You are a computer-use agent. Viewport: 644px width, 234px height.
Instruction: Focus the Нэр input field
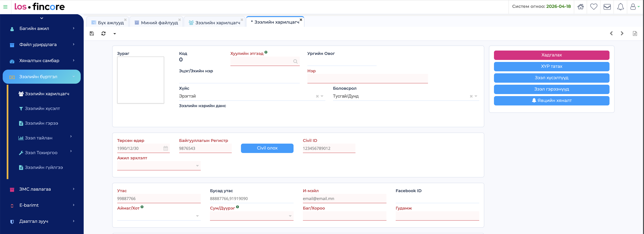click(x=368, y=79)
